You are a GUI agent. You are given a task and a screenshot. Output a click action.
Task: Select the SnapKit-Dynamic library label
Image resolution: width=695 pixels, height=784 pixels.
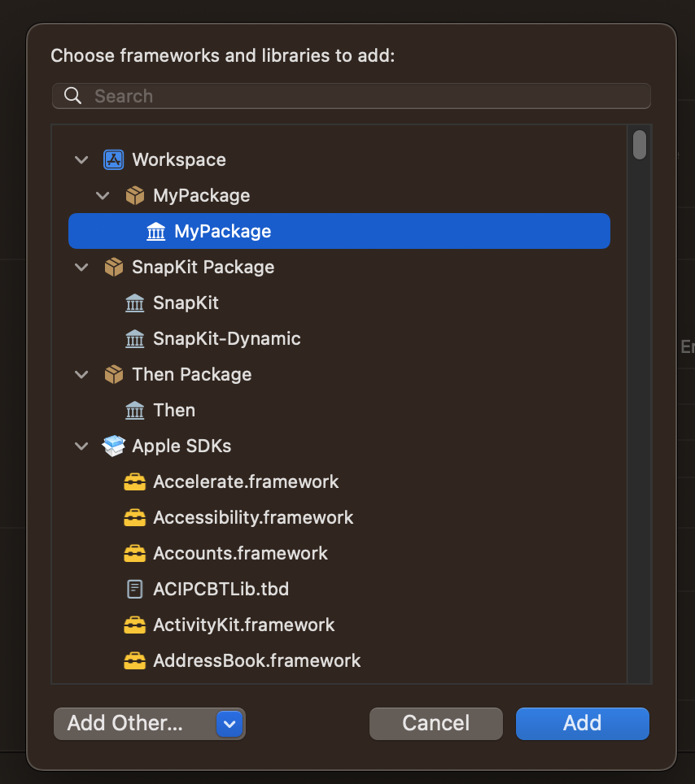[227, 339]
